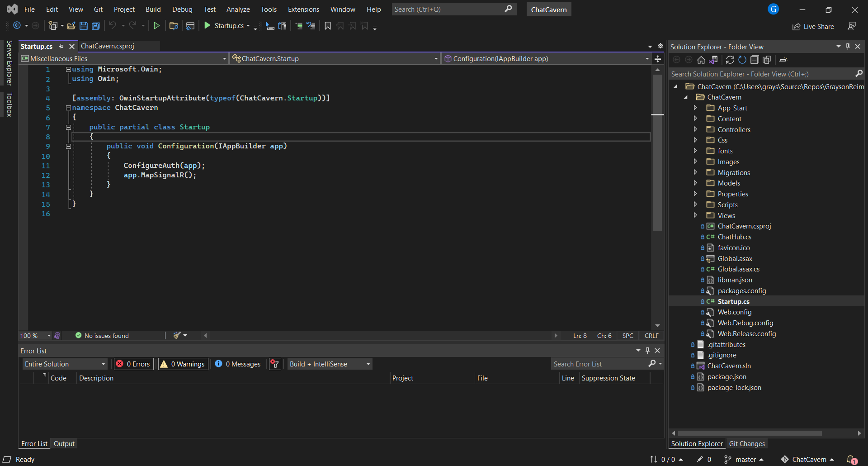Click the browser window home icon in toolbar
The width and height of the screenshot is (868, 466).
coord(190,26)
